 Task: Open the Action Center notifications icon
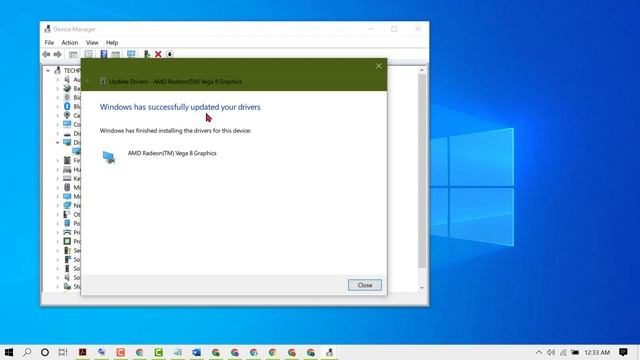point(623,352)
